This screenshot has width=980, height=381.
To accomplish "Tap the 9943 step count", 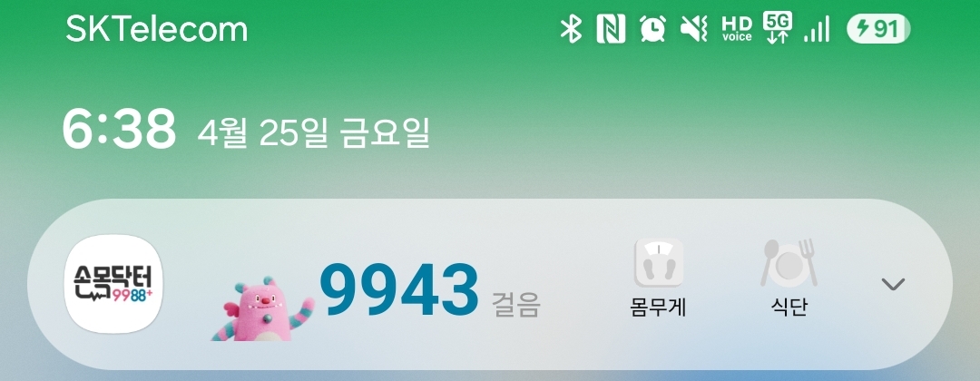I will click(x=398, y=290).
